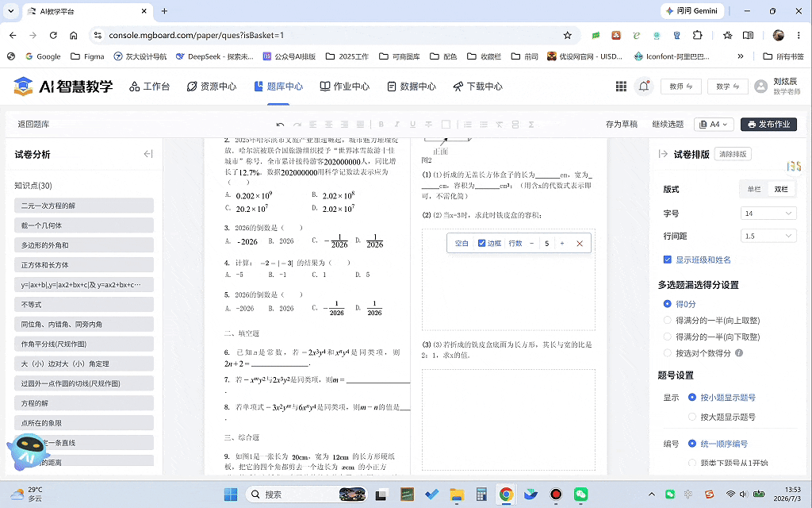The width and height of the screenshot is (812, 508).
Task: Open the notifications bell
Action: (x=644, y=87)
